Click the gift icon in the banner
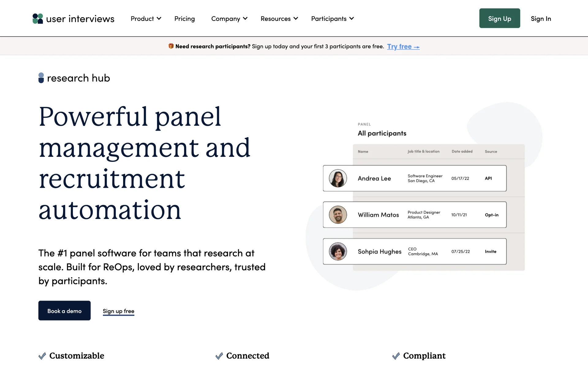 pyautogui.click(x=171, y=46)
